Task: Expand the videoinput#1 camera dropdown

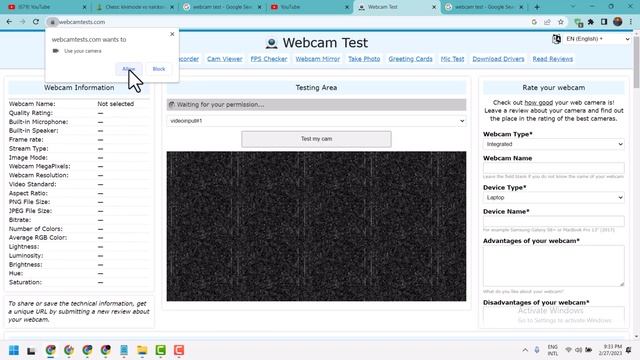Action: (316, 121)
